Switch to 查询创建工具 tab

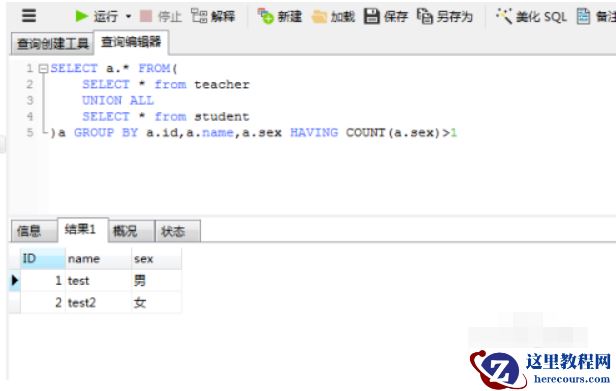coord(53,43)
